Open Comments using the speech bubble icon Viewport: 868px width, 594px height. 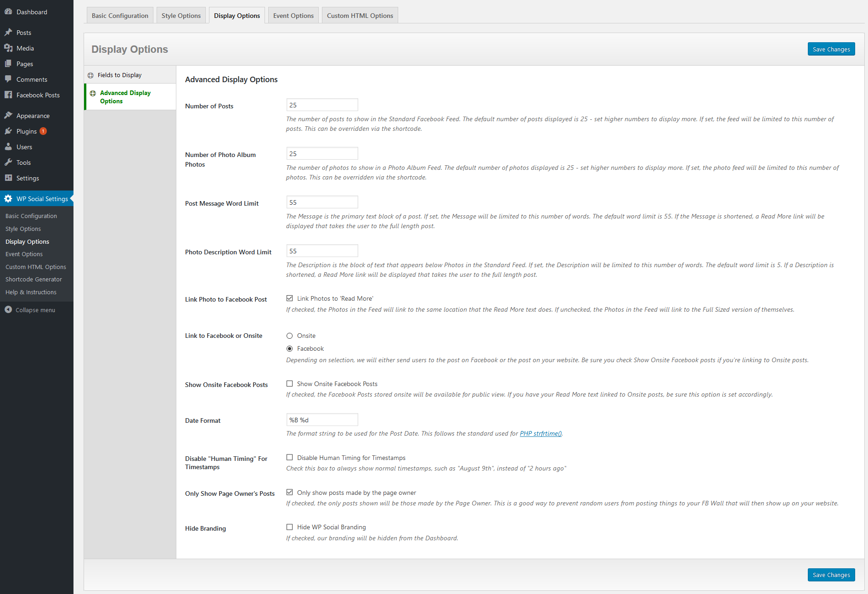point(8,79)
